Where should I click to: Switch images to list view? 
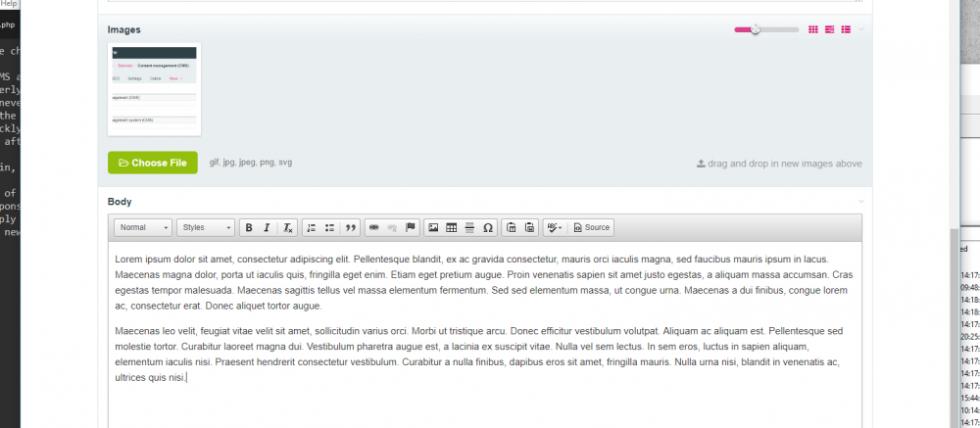pos(846,29)
